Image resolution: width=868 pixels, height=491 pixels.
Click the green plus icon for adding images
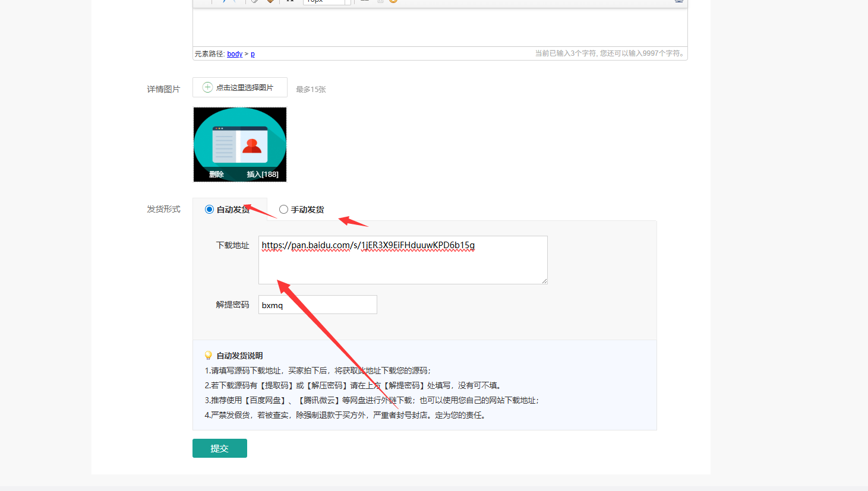pos(207,87)
